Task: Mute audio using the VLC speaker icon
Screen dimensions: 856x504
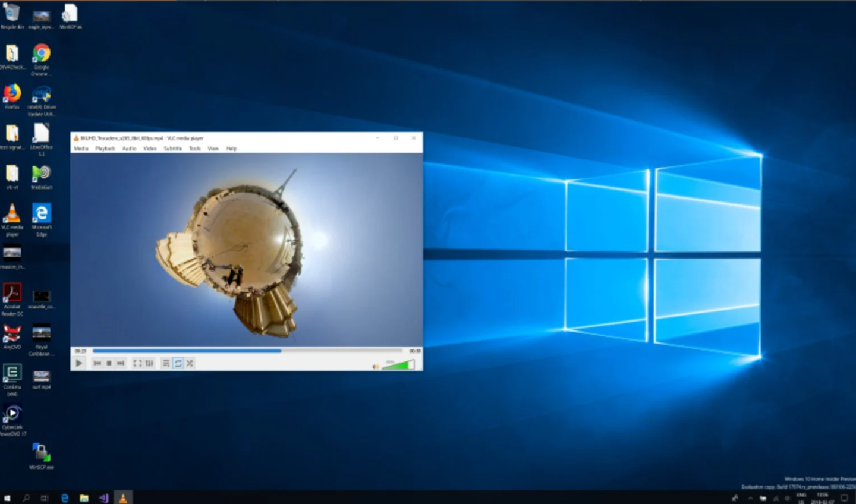Action: coord(376,366)
